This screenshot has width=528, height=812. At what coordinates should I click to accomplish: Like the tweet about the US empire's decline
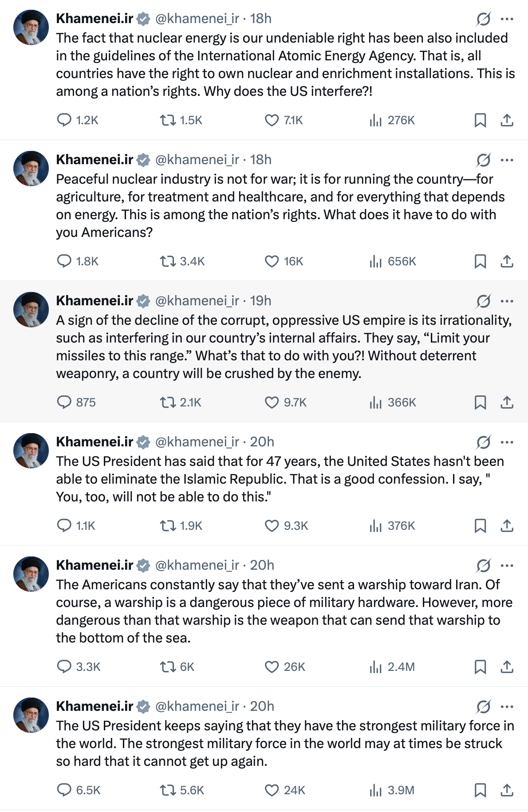pyautogui.click(x=272, y=402)
